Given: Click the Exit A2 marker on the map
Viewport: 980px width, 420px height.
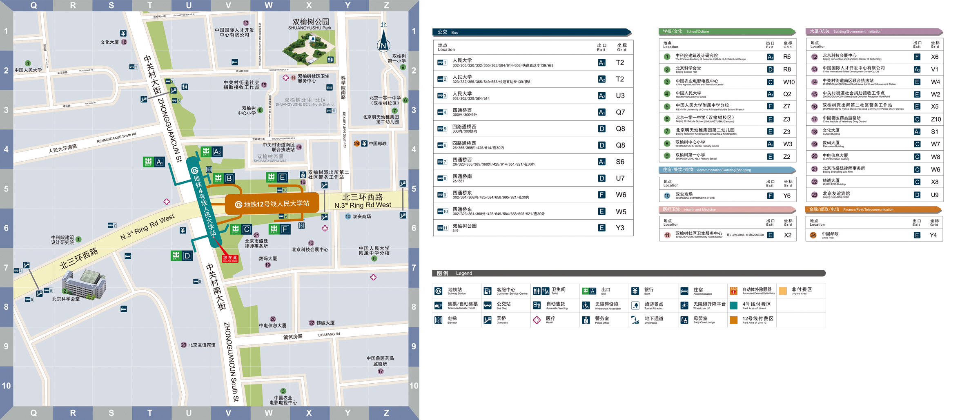Looking at the screenshot, I should [x=211, y=152].
